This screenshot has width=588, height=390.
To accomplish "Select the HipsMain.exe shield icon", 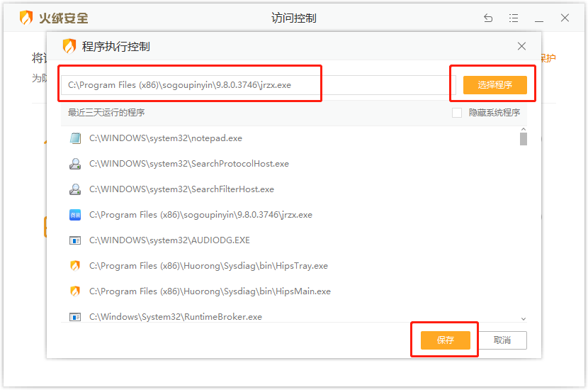I will coord(75,291).
